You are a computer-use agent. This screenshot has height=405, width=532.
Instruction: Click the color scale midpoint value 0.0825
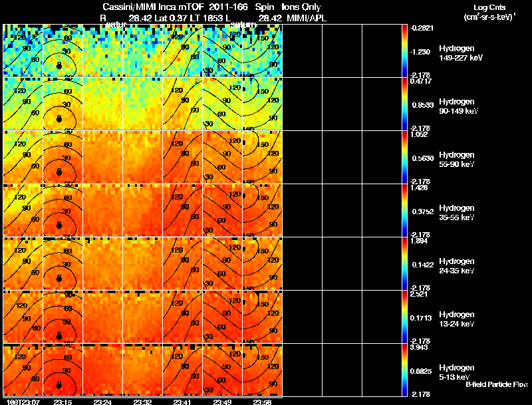[421, 372]
